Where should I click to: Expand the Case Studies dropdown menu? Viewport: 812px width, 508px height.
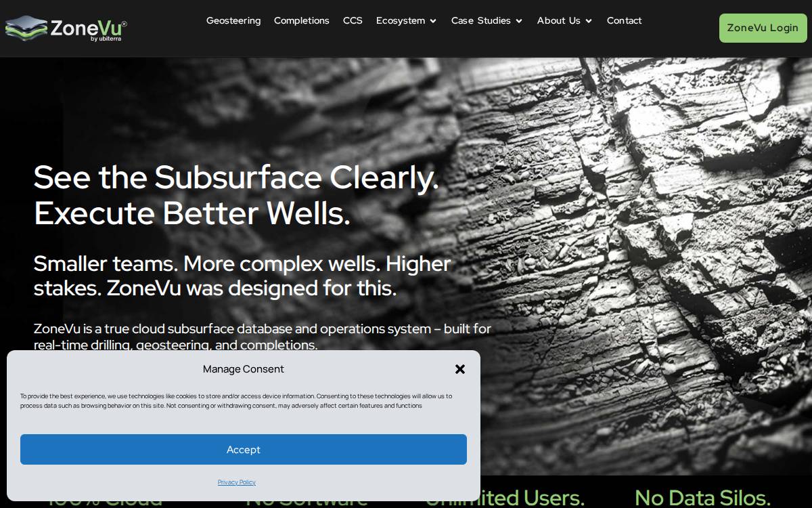487,21
